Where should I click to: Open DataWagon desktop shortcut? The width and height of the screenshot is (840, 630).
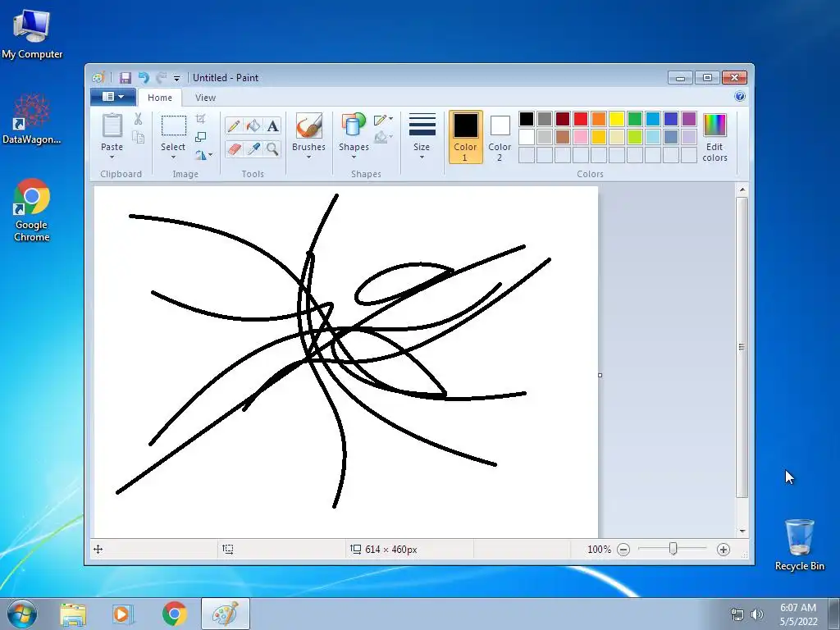(32, 120)
